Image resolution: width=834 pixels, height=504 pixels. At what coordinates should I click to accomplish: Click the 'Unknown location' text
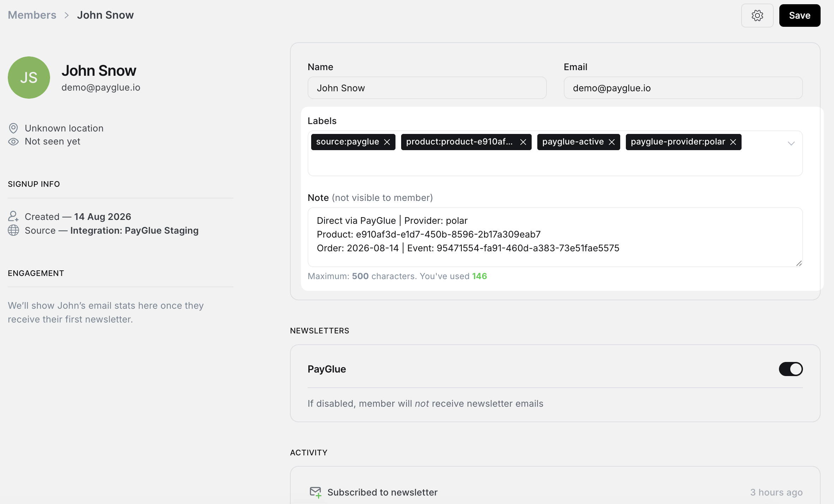(64, 128)
